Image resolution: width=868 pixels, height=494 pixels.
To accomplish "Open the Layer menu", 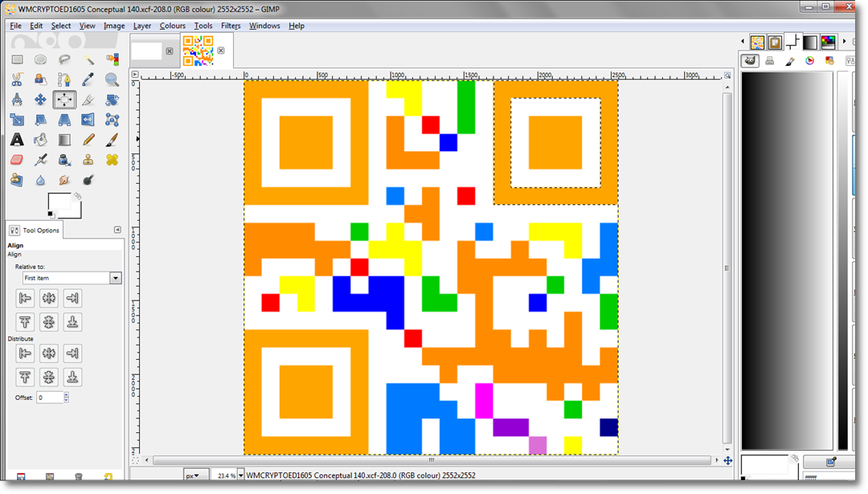I will pyautogui.click(x=141, y=26).
